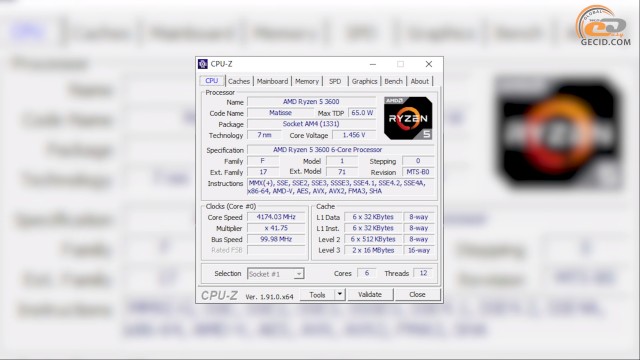The height and width of the screenshot is (360, 640).
Task: Open the Mainboard tab
Action: [x=272, y=81]
